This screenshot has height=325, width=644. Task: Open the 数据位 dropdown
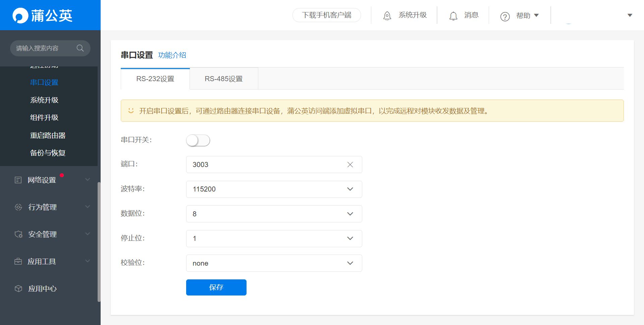274,214
